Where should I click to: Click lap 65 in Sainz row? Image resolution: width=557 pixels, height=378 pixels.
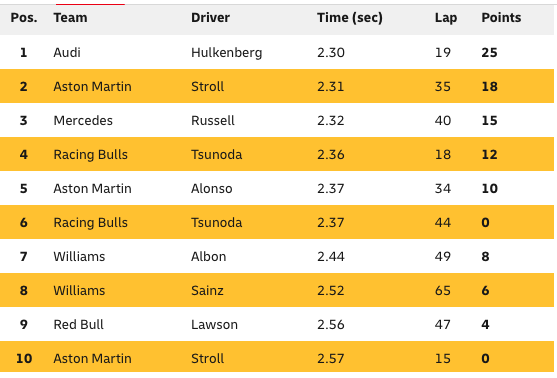(443, 291)
